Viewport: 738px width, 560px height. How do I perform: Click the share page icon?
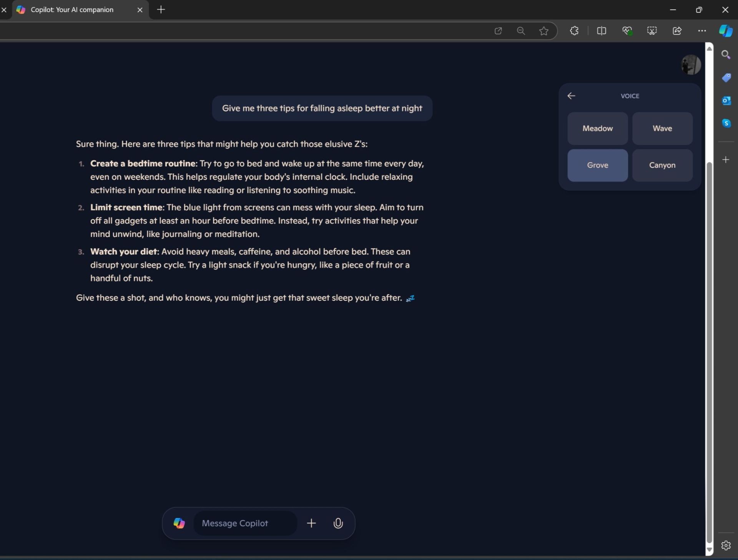[676, 31]
